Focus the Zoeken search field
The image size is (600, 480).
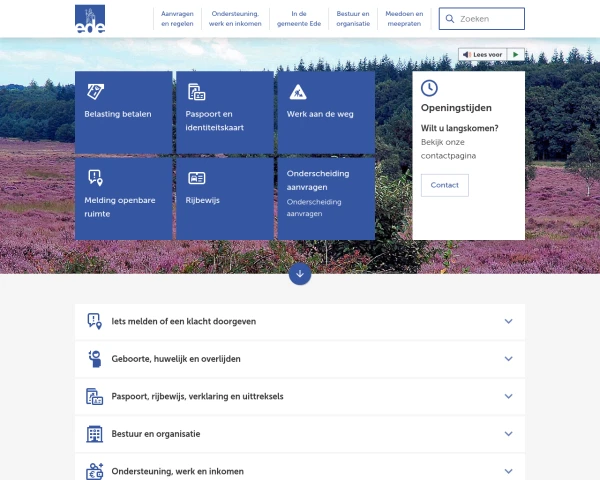pyautogui.click(x=482, y=19)
